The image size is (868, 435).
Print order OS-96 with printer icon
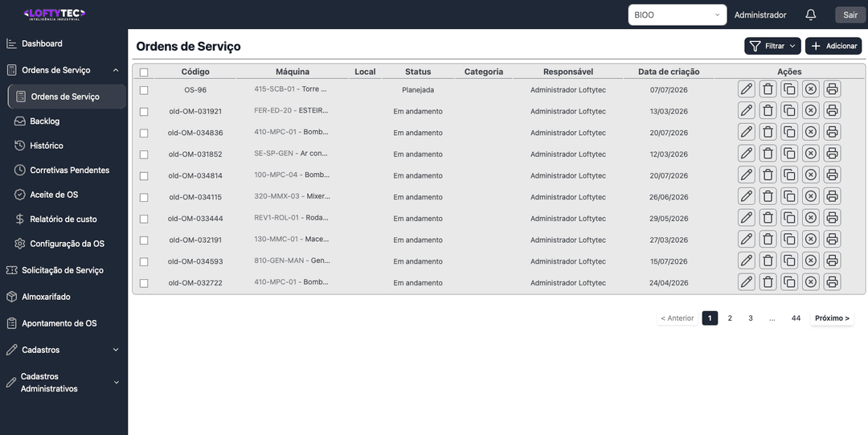[832, 88]
